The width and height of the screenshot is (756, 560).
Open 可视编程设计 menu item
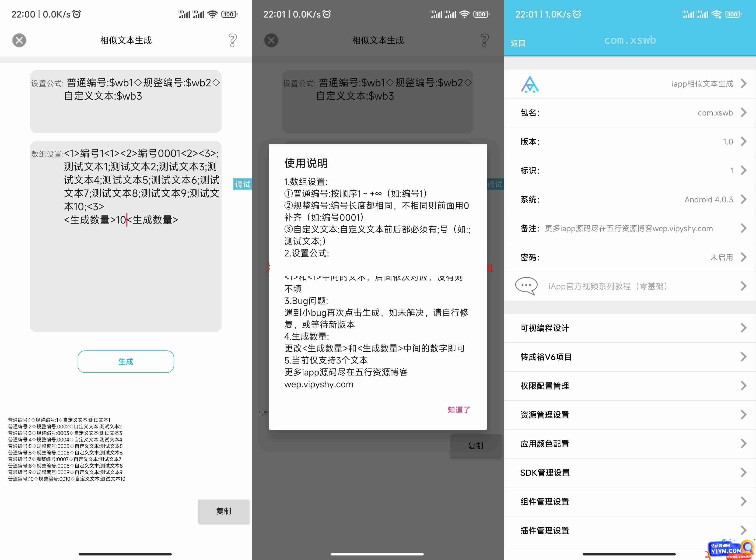pyautogui.click(x=630, y=328)
